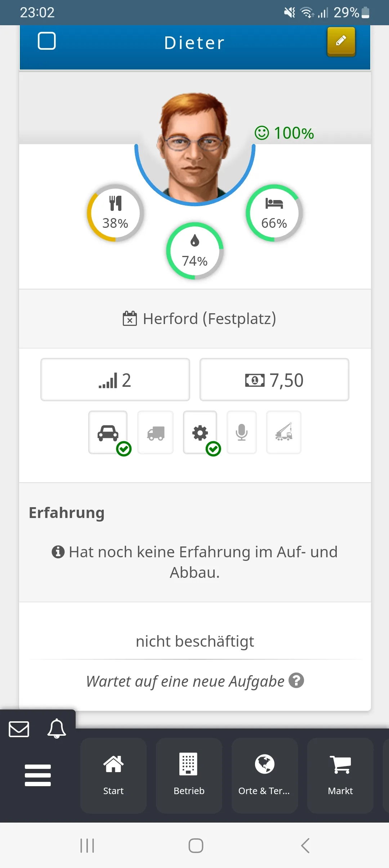This screenshot has width=389, height=868.
Task: Go to the Start tab
Action: 113,775
